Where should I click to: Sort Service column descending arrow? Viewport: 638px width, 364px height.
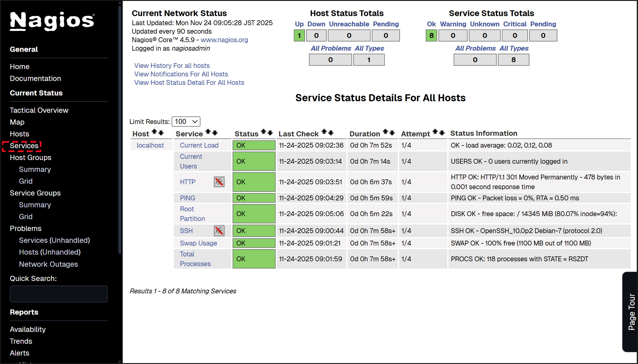(x=215, y=132)
